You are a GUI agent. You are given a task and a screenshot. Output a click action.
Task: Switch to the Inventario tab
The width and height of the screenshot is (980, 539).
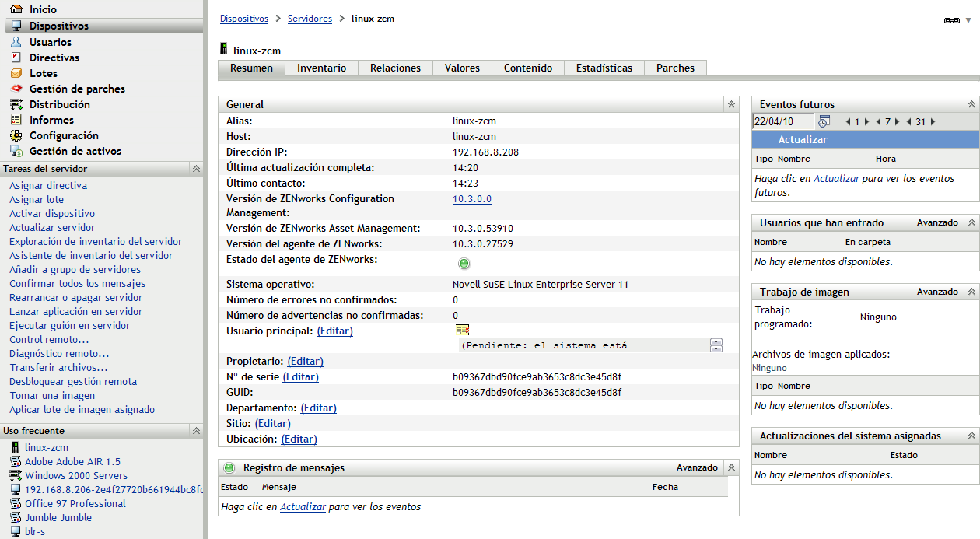pyautogui.click(x=321, y=68)
